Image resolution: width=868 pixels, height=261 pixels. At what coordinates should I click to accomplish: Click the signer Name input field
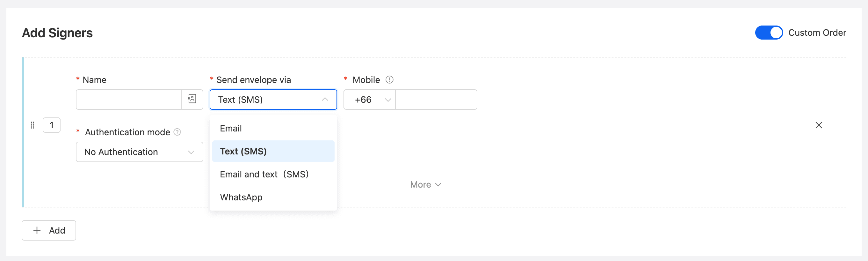coord(129,100)
